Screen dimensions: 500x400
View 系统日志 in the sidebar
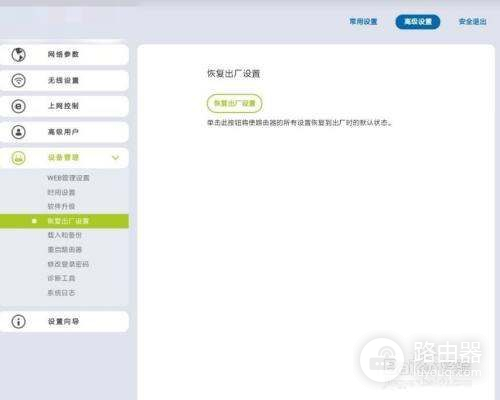[61, 293]
